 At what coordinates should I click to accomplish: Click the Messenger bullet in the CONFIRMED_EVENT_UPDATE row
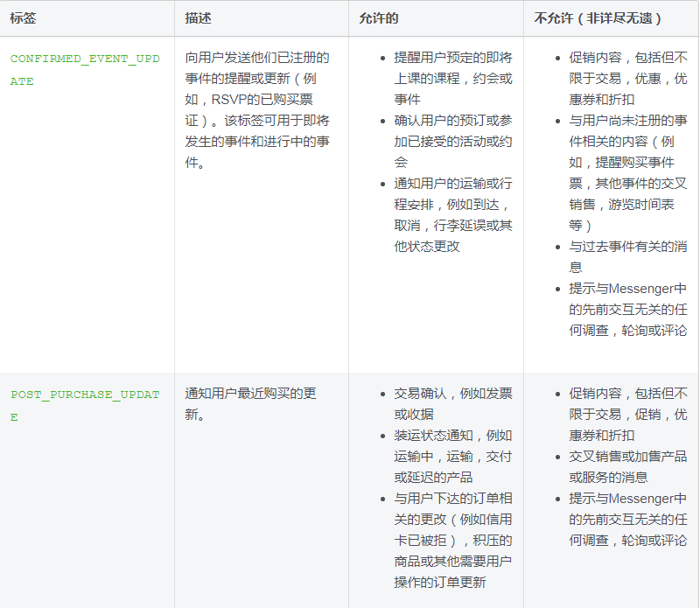(x=627, y=309)
